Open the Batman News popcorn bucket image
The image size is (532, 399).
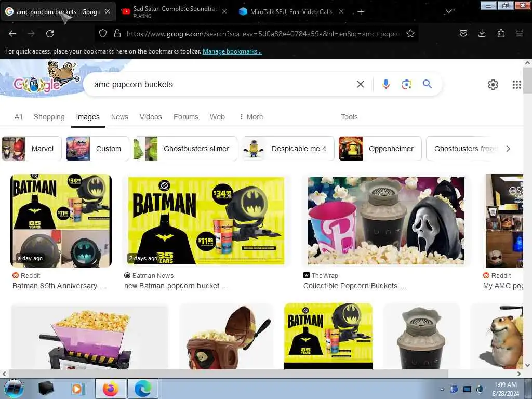206,220
